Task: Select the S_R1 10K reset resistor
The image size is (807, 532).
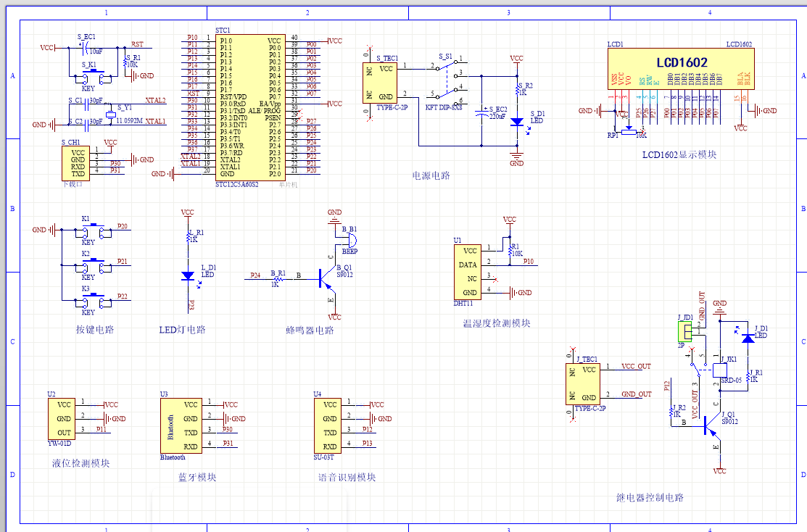Action: click(125, 62)
